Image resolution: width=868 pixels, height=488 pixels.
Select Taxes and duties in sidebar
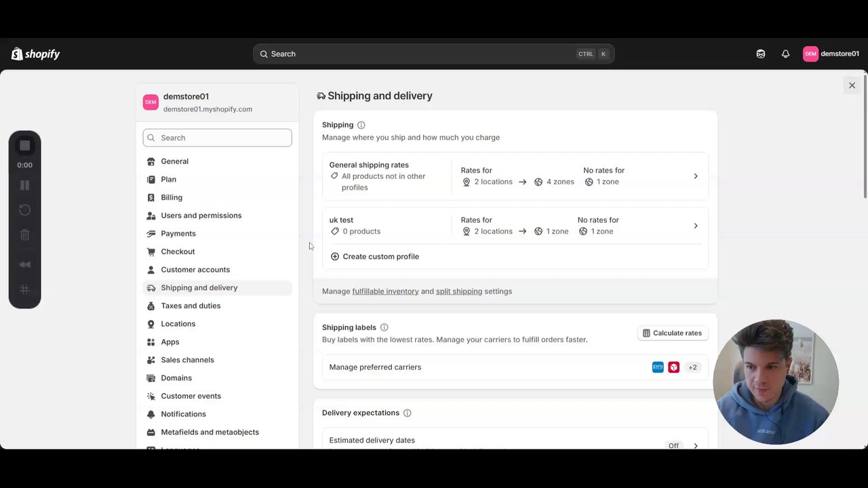click(191, 306)
